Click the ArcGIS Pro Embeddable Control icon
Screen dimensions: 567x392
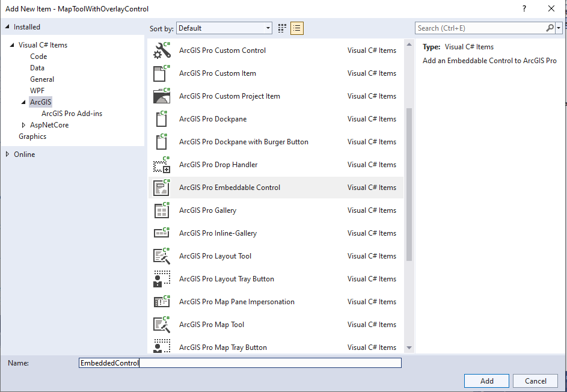pyautogui.click(x=162, y=188)
